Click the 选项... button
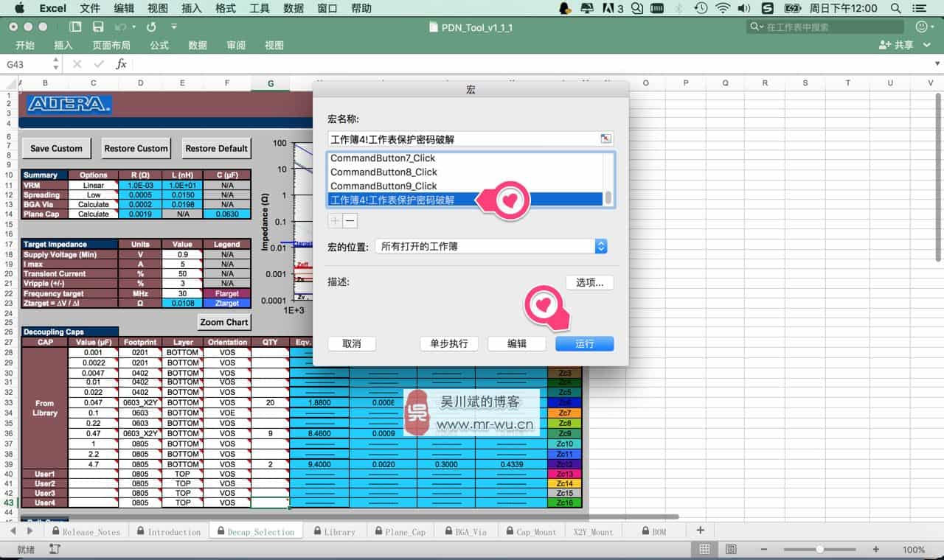This screenshot has height=560, width=944. 589,282
